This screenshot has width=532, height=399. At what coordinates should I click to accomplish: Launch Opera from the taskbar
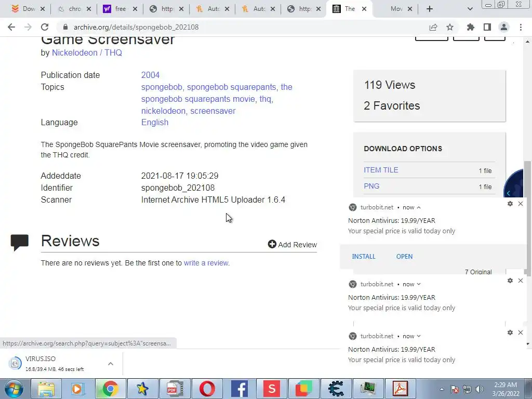[207, 389]
